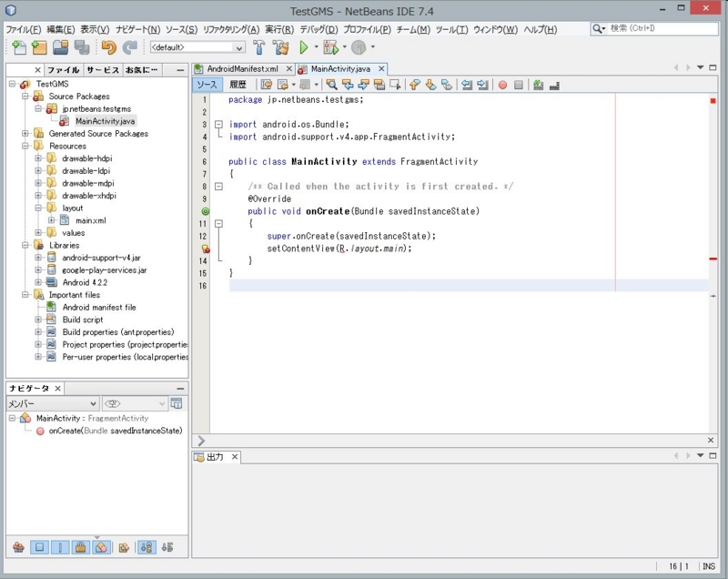Switch to the AndroidManifest.xml editor tab
Screen dimensions: 728x579
[242, 68]
